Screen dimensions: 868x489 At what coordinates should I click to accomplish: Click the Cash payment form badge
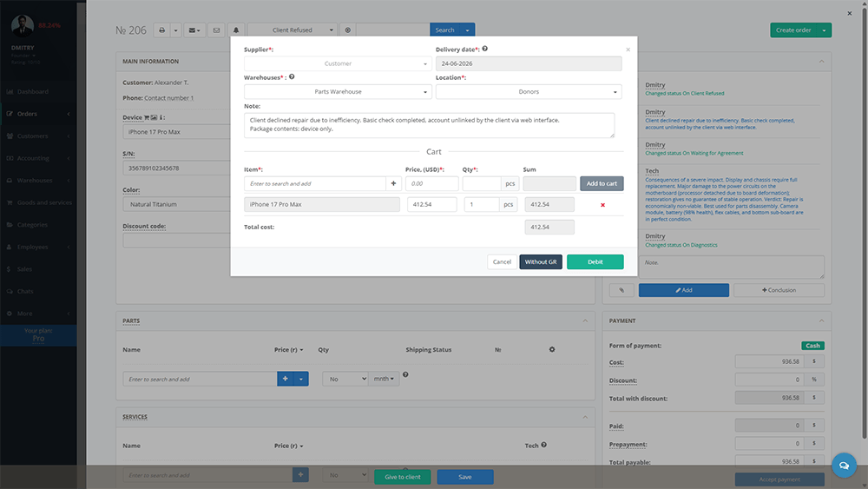pos(812,346)
